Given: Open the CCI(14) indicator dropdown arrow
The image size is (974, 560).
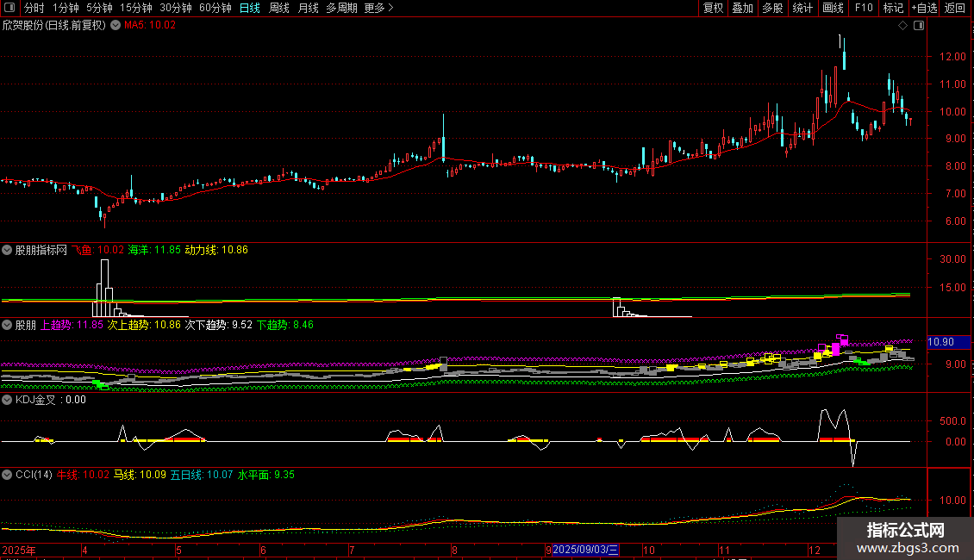Looking at the screenshot, I should [x=8, y=475].
